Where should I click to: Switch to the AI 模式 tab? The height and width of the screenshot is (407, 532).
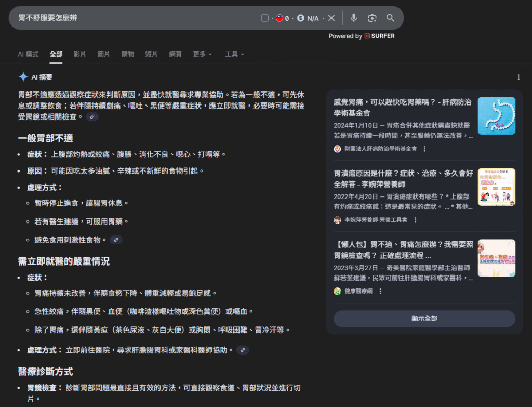pos(28,54)
